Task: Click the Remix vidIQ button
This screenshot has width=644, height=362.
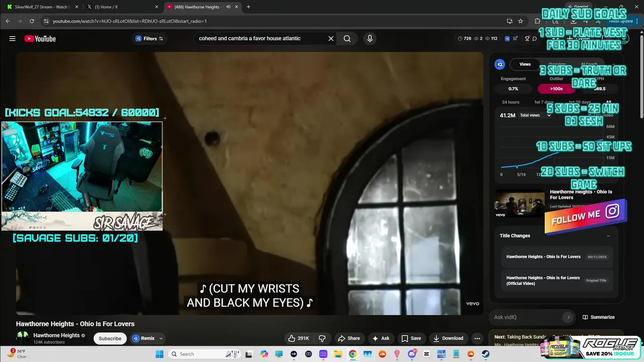Action: pos(143,338)
